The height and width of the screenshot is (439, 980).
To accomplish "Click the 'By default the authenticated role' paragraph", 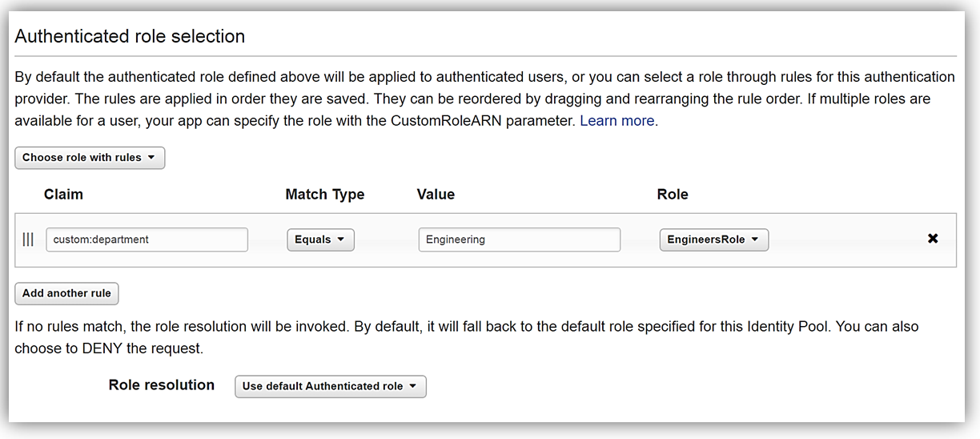I will [485, 99].
